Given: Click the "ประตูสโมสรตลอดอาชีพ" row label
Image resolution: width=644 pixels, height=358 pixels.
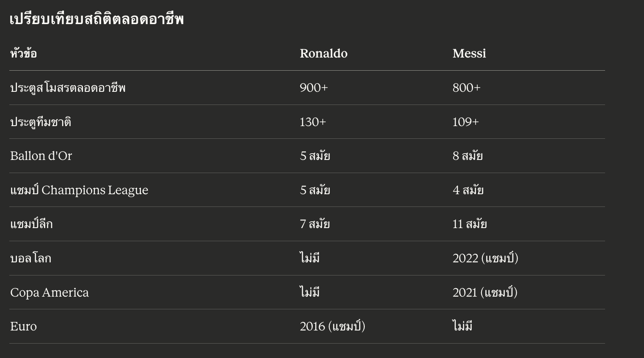Looking at the screenshot, I should click(x=68, y=88).
